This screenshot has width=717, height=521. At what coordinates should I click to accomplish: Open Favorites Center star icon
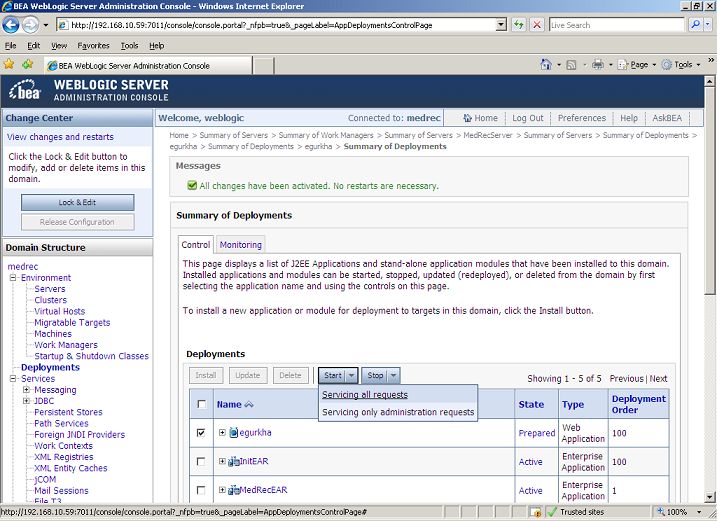9,64
